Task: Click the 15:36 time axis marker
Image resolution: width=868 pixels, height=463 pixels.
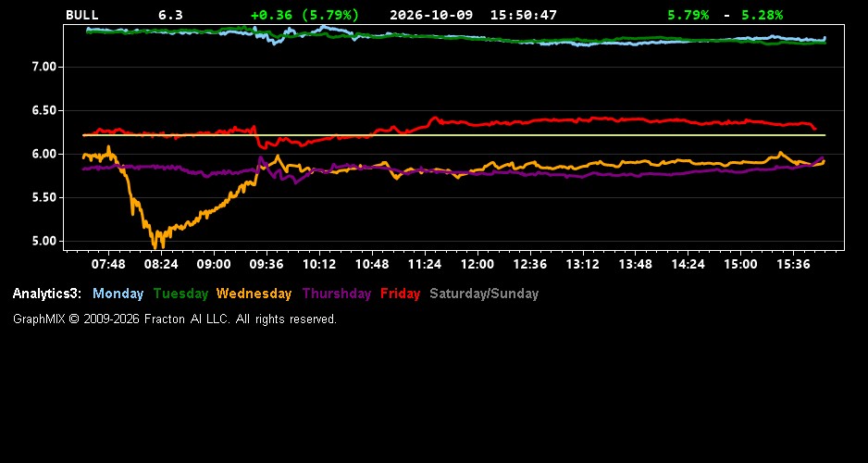Action: 793,265
